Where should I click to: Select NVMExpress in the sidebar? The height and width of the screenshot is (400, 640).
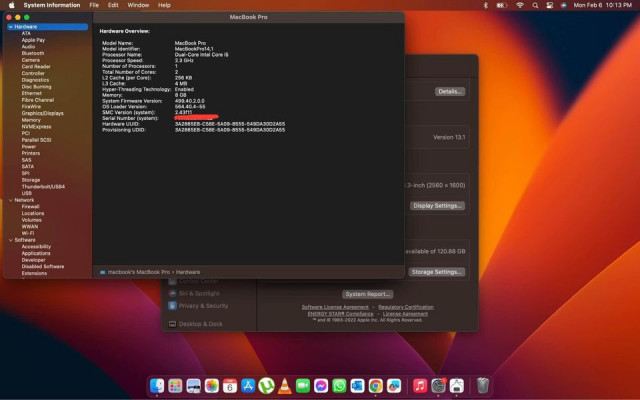[36, 127]
